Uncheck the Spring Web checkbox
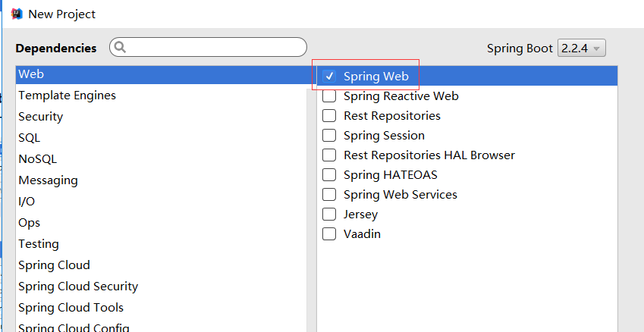Screen dimensions: 644x332 click(x=329, y=76)
